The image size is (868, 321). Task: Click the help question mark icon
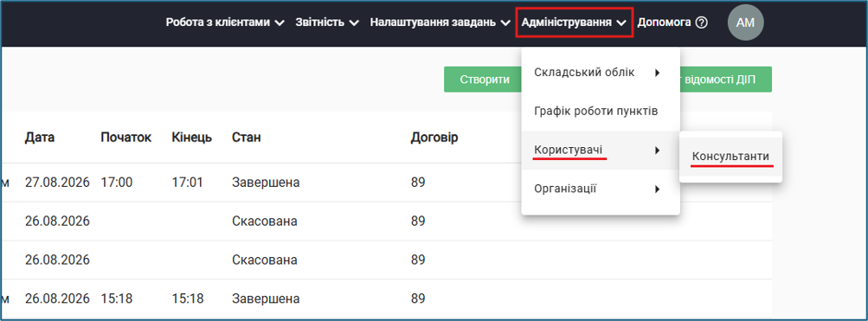click(701, 22)
